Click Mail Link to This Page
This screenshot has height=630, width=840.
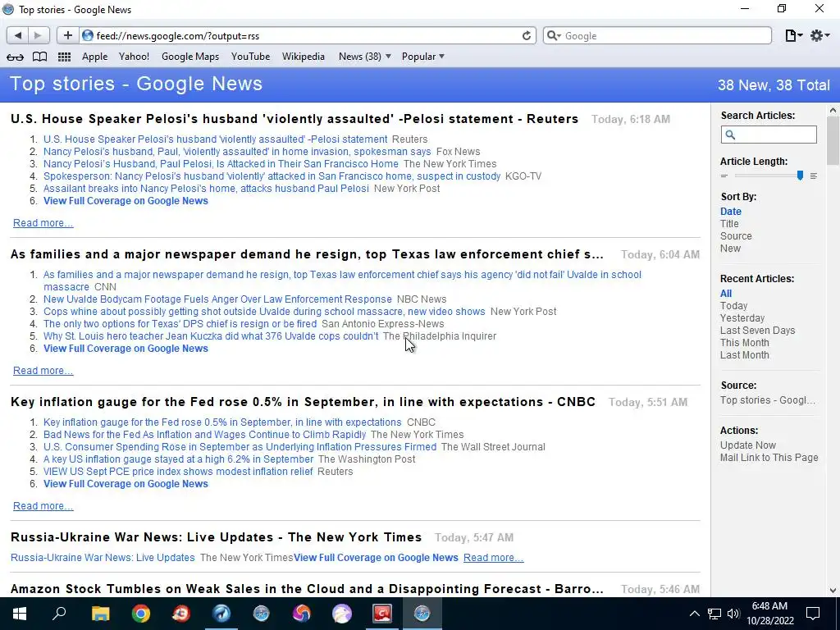pos(769,458)
